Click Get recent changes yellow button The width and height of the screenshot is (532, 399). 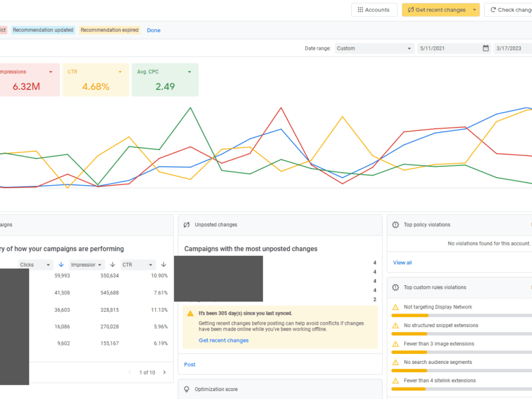pos(436,10)
